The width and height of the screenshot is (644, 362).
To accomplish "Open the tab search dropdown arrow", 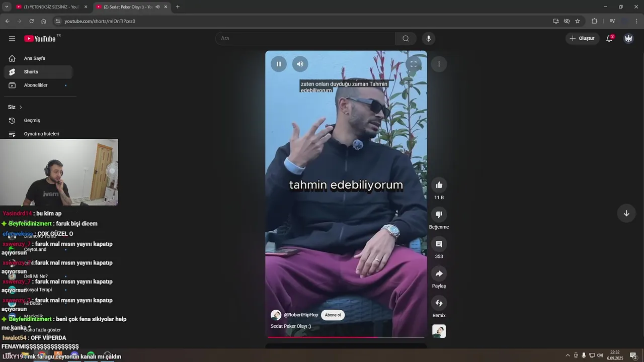I will 7,7.
